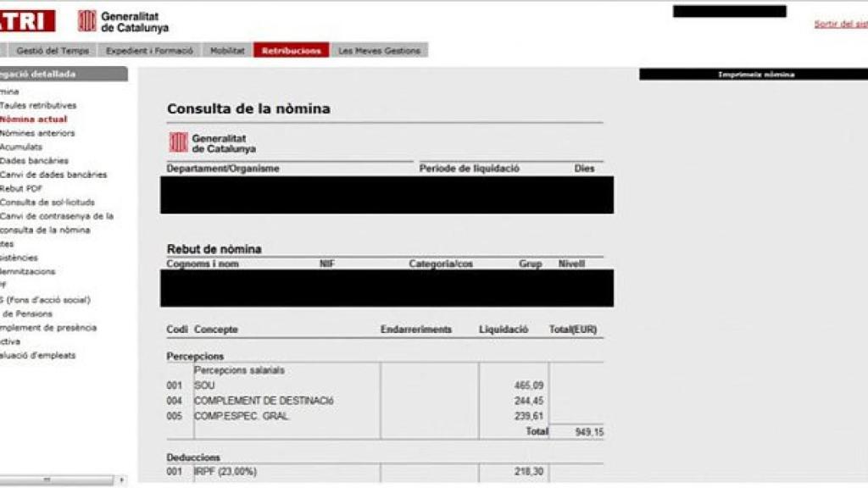The image size is (868, 488).
Task: Click the Imprimeix nòmina button
Action: pos(753,74)
